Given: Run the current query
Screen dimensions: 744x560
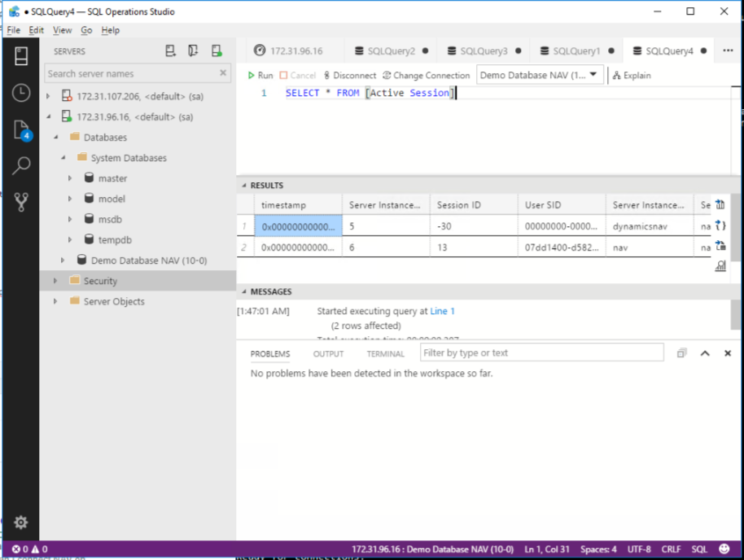Looking at the screenshot, I should point(260,75).
